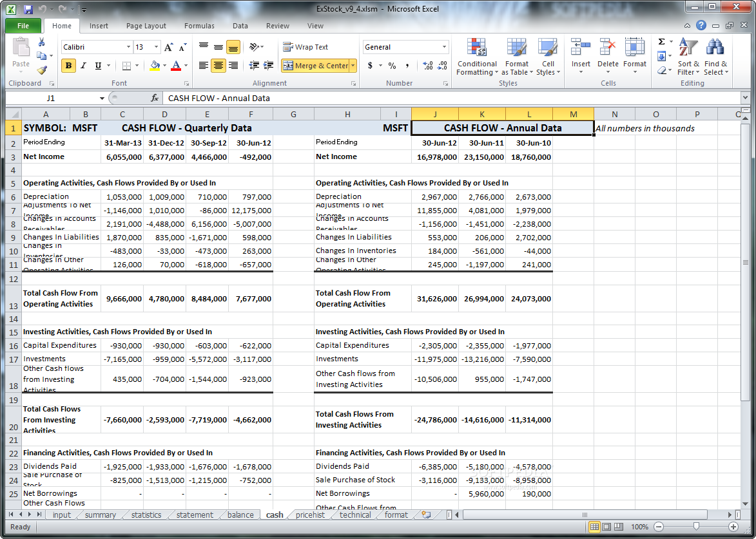Open Find & Select binoculars menu

coord(715,57)
